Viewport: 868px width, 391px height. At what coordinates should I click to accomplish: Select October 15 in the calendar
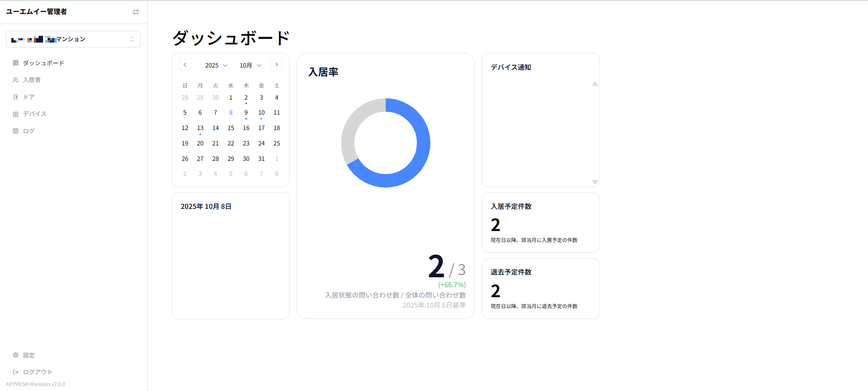(231, 128)
